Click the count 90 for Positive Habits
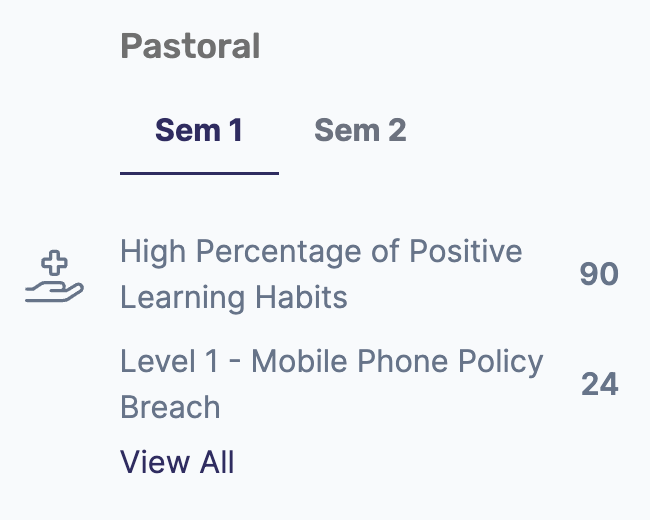This screenshot has width=650, height=520. (599, 274)
